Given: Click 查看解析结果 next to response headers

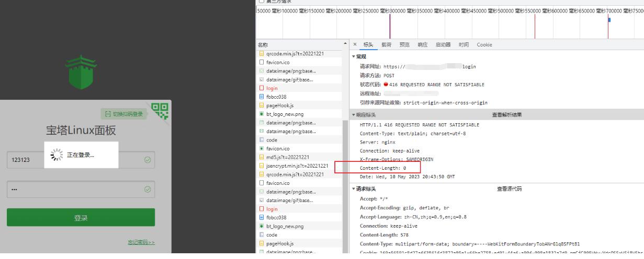Looking at the screenshot, I should pyautogui.click(x=506, y=115).
